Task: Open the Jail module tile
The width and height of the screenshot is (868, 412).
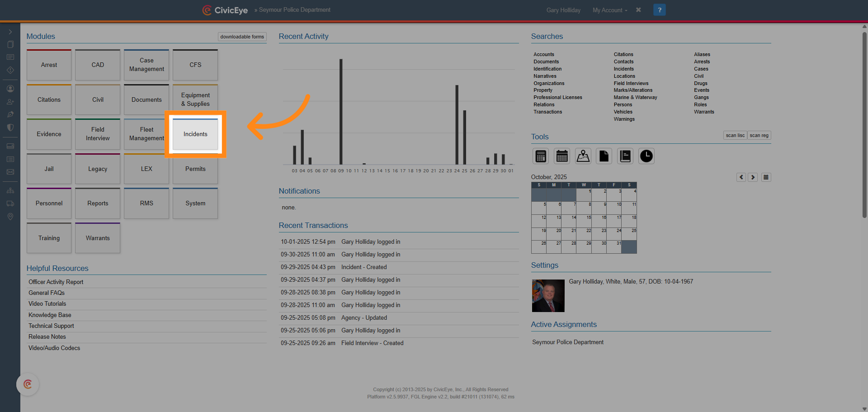Action: (49, 169)
